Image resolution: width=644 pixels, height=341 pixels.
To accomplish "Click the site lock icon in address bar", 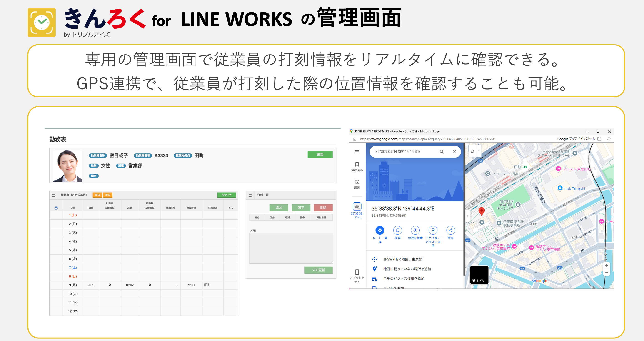I will click(x=354, y=139).
